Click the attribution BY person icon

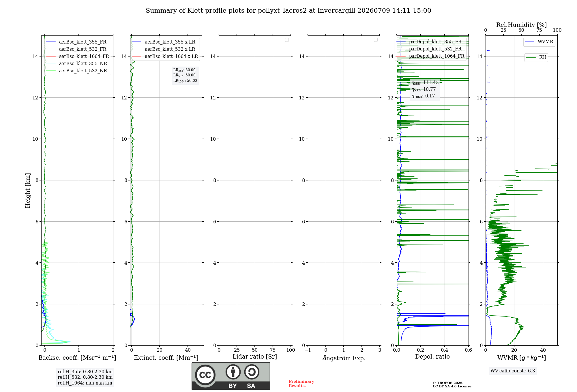(x=233, y=372)
